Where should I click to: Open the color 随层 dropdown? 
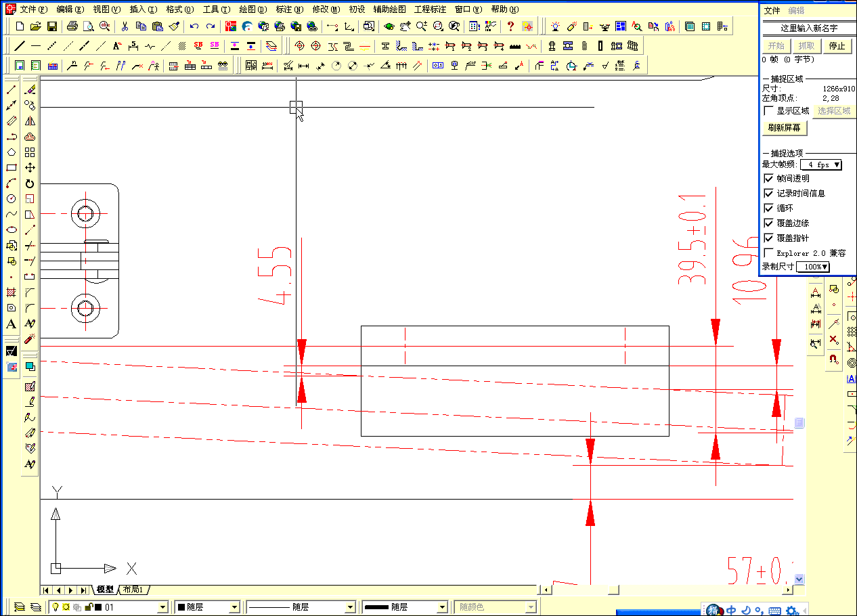(x=234, y=607)
